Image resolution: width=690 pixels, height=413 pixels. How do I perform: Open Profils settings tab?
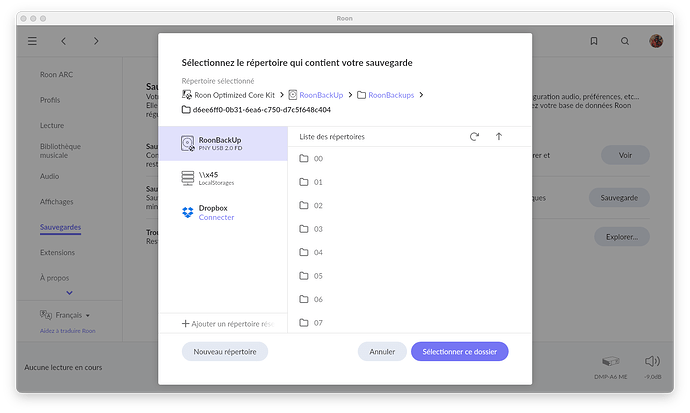coord(50,100)
